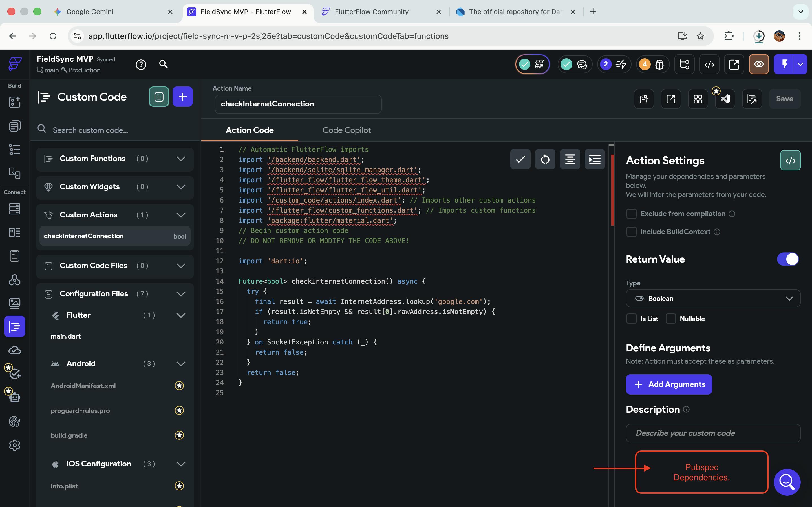Click the Describe your custom code field

pyautogui.click(x=713, y=433)
